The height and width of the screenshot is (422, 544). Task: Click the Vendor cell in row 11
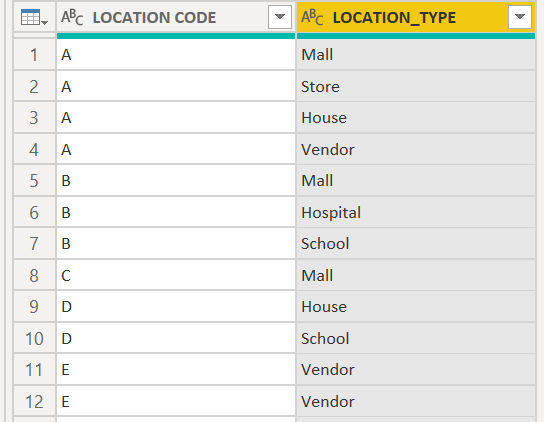[416, 370]
